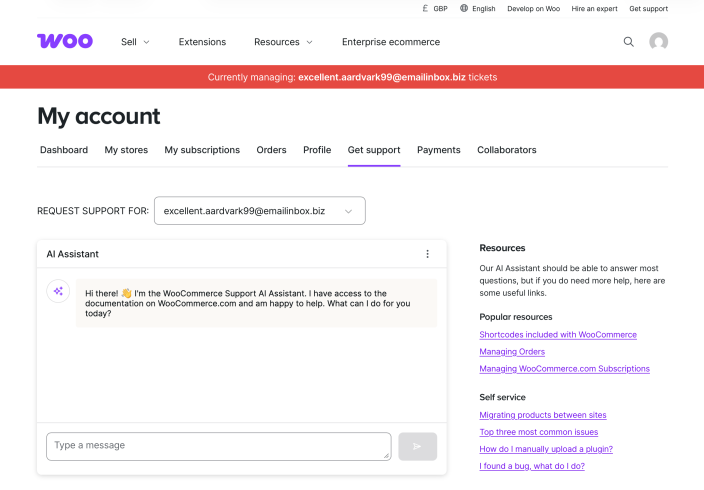Screen dimensions: 704x490
Task: Go to the Collaborators tab
Action: point(506,150)
